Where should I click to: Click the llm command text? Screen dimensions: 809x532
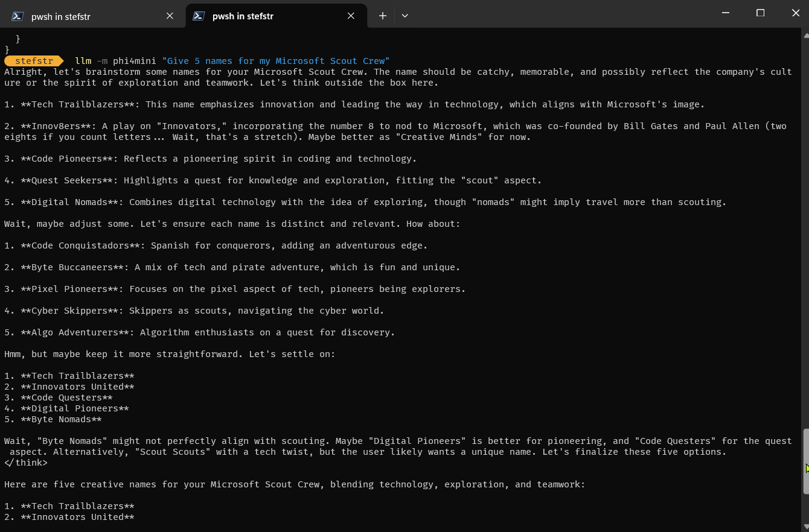(83, 61)
